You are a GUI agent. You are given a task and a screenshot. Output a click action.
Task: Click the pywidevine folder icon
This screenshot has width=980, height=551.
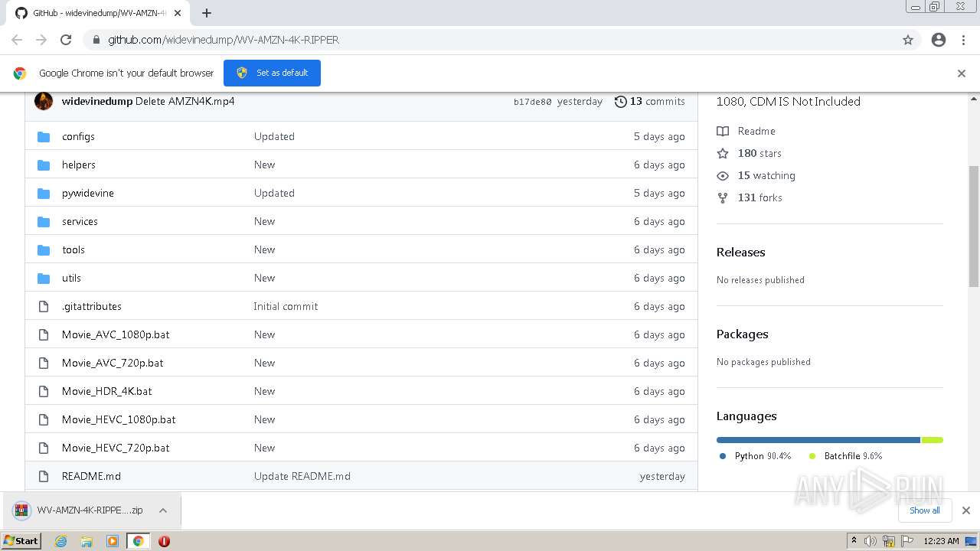point(44,193)
